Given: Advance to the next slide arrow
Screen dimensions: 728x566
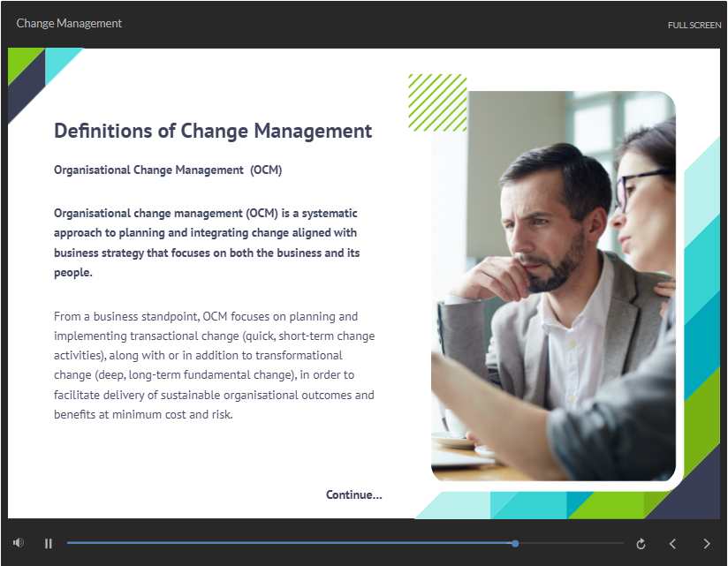Looking at the screenshot, I should tap(707, 544).
